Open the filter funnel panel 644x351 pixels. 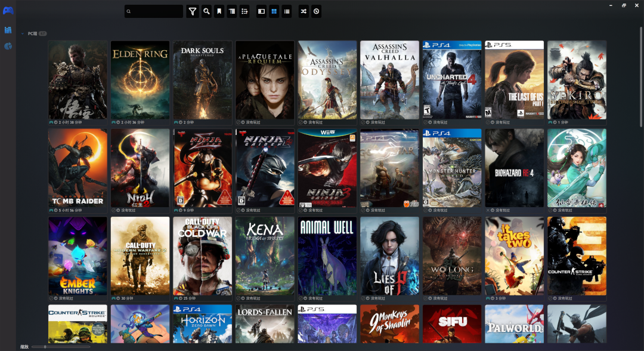click(192, 11)
